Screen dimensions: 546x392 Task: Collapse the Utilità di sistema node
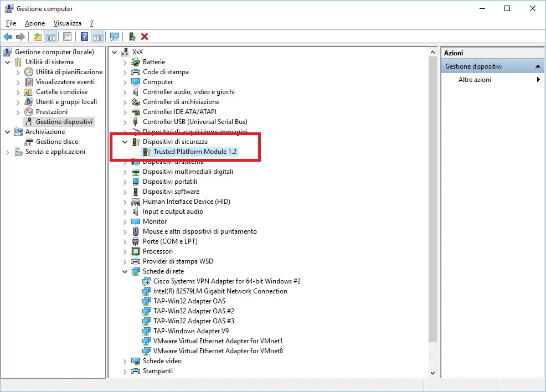coord(8,62)
